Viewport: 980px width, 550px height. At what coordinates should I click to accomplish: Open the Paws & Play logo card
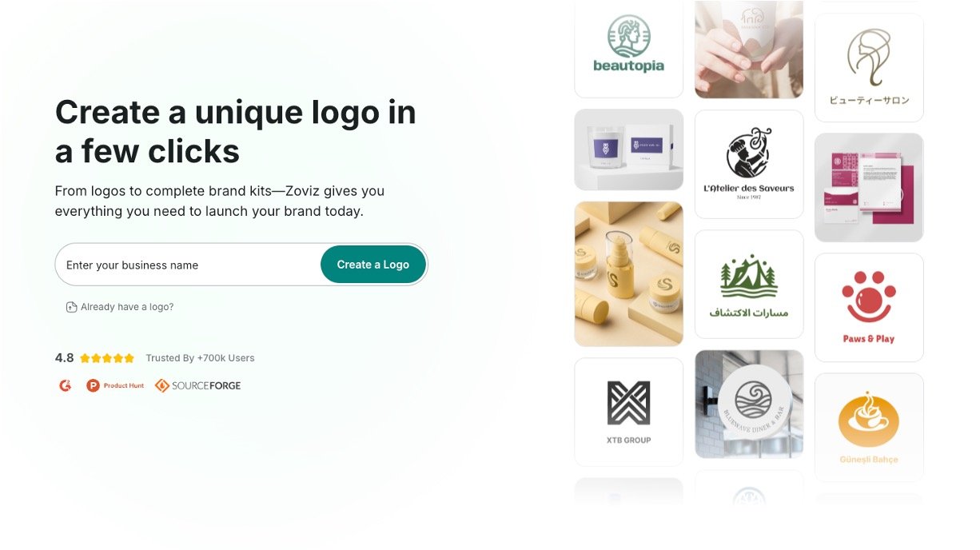pos(869,308)
